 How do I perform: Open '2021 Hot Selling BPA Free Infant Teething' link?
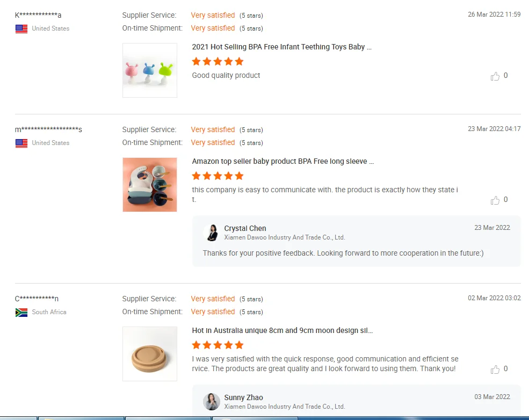tap(281, 47)
